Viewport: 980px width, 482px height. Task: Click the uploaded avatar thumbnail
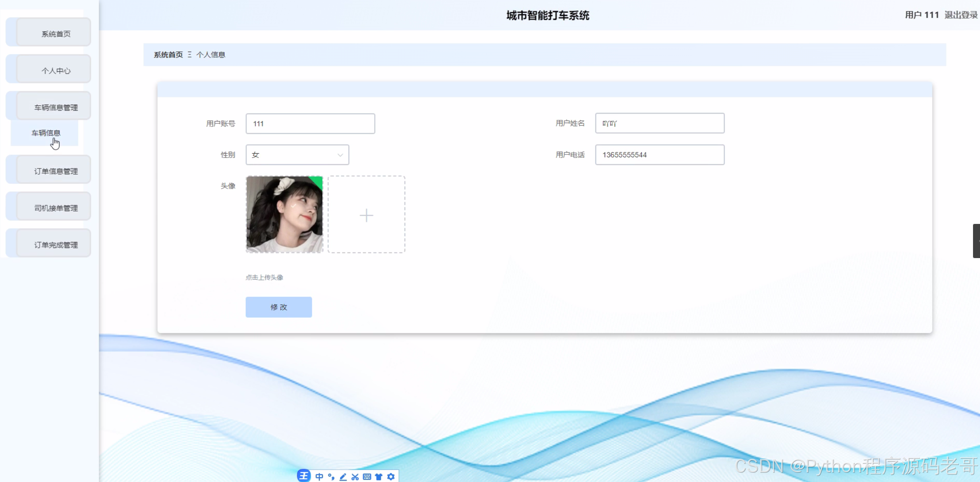tap(284, 214)
